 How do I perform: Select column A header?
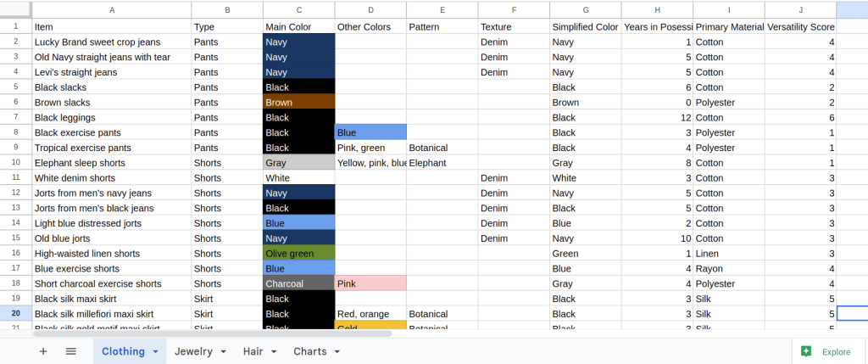[x=112, y=9]
